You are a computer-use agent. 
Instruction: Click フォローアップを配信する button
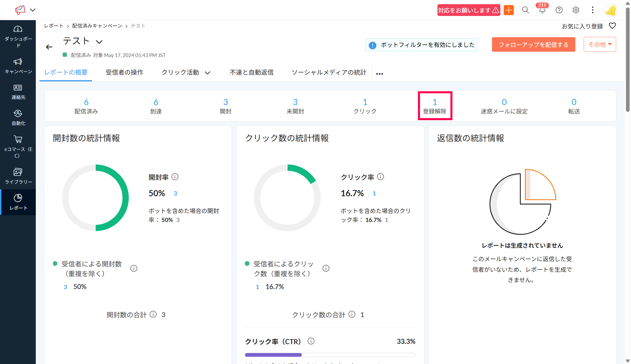[x=533, y=45]
